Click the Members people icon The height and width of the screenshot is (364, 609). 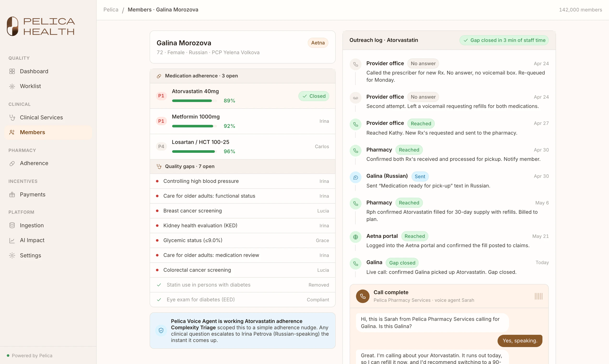click(12, 132)
